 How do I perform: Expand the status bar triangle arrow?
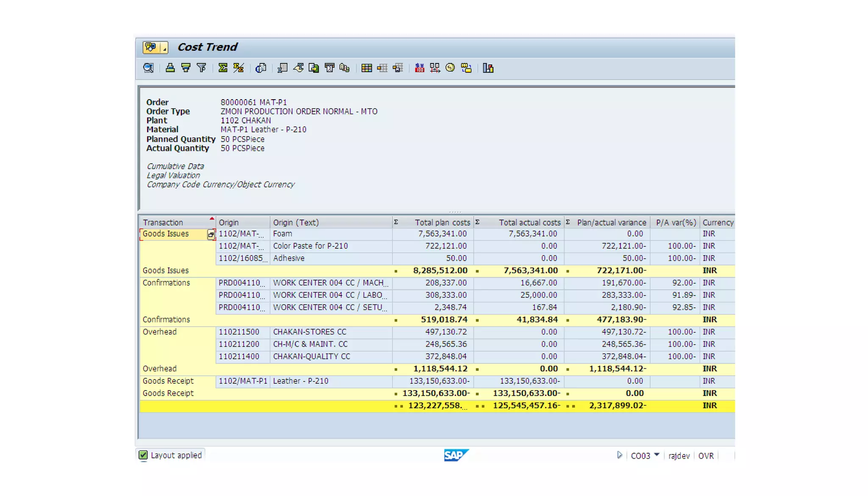pyautogui.click(x=620, y=455)
